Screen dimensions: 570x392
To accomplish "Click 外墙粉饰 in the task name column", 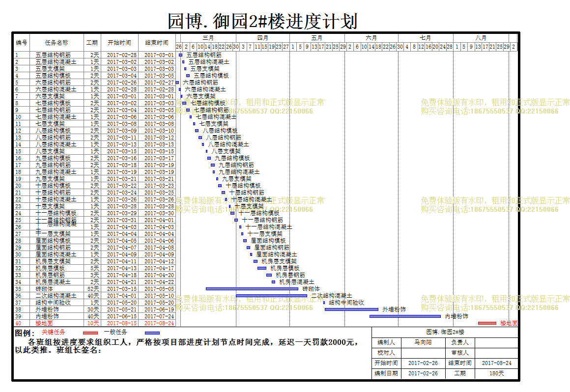I will (x=47, y=309).
